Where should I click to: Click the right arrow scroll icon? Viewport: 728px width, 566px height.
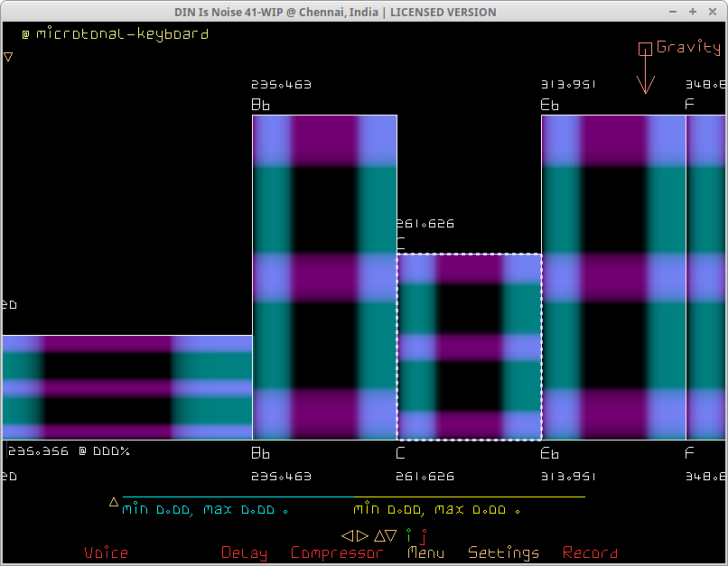(363, 535)
